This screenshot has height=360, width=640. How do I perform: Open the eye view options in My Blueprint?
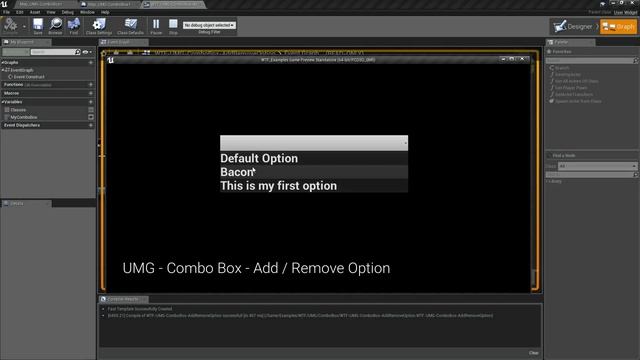86,52
